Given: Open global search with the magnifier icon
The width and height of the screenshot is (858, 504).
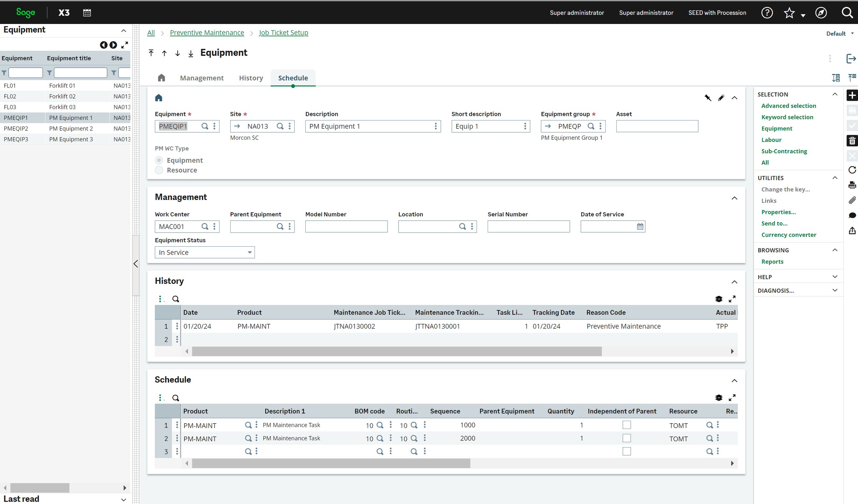Looking at the screenshot, I should click(847, 13).
